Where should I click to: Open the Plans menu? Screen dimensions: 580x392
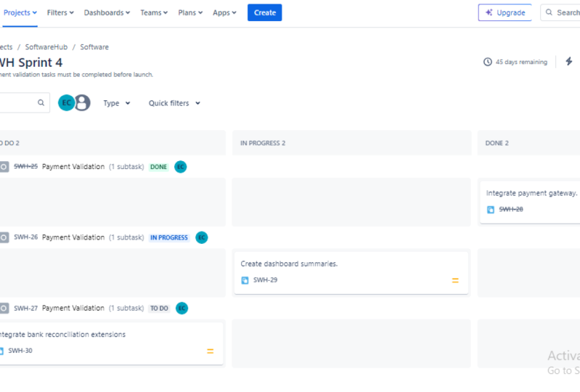[x=190, y=12]
